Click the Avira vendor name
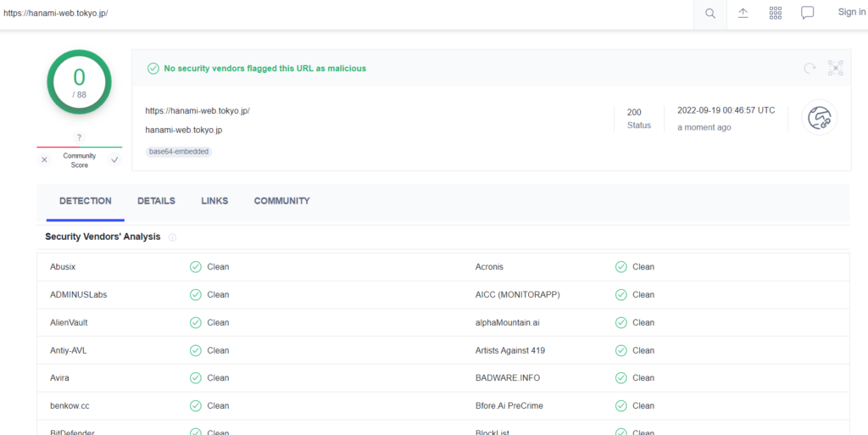 coord(59,377)
